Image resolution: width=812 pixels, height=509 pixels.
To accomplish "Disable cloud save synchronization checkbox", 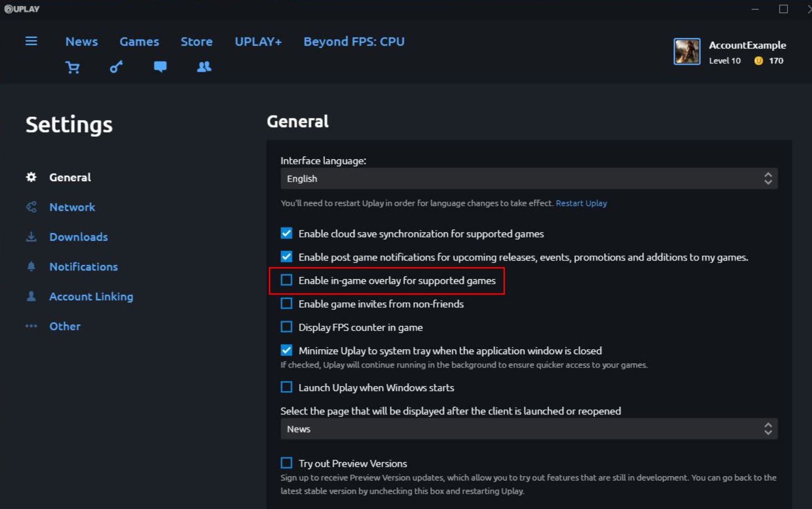I will tap(286, 233).
